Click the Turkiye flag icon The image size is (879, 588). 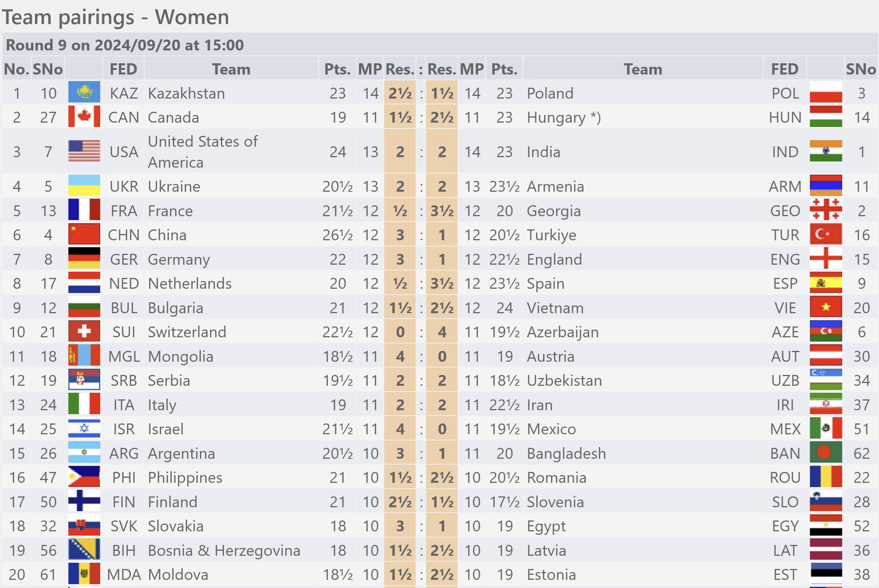coord(826,234)
